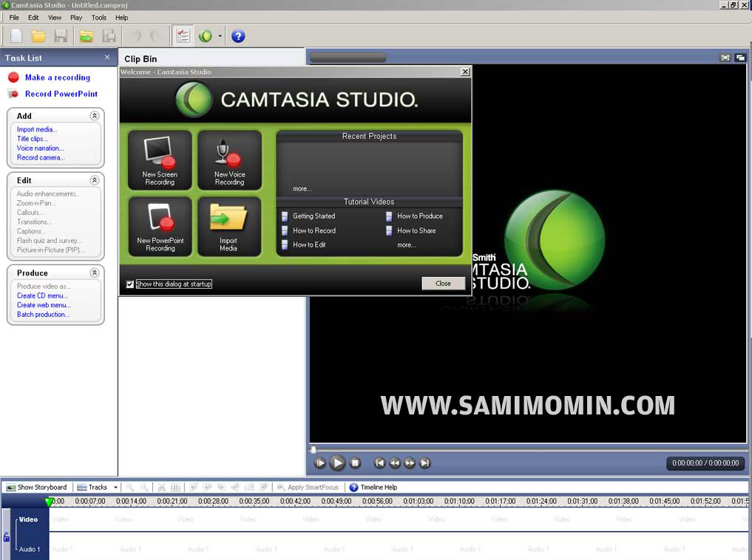Collapse the Add section
The height and width of the screenshot is (560, 752).
[x=95, y=115]
